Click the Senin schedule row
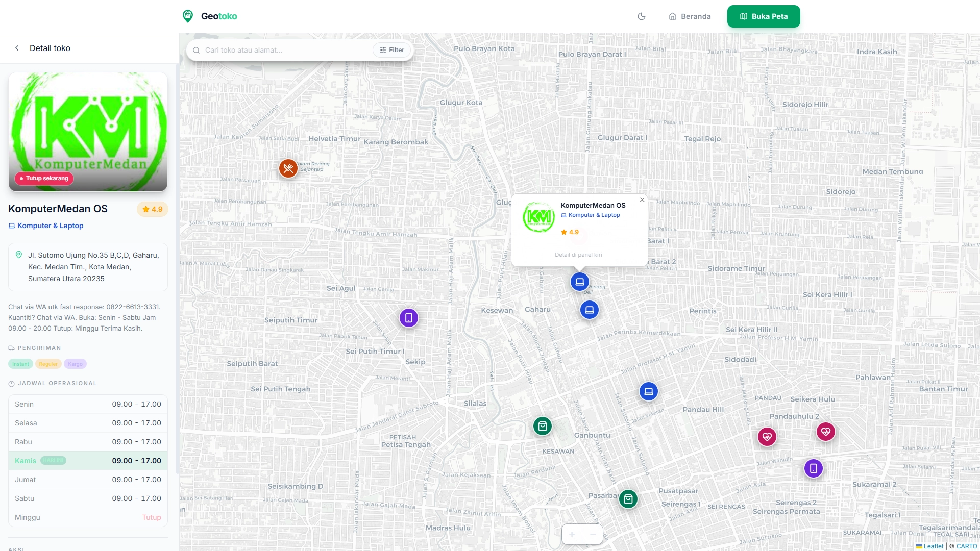This screenshot has height=551, width=980. (x=88, y=404)
